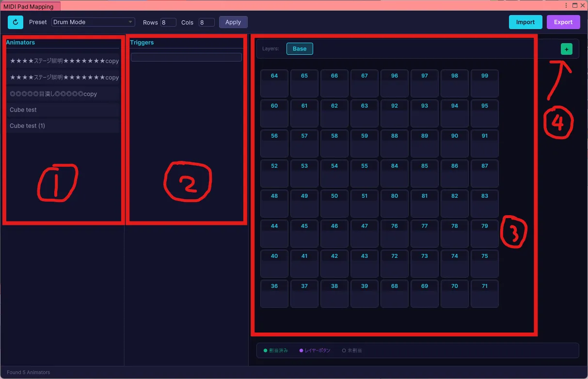Click the Triggers search field
The width and height of the screenshot is (588, 379).
186,57
